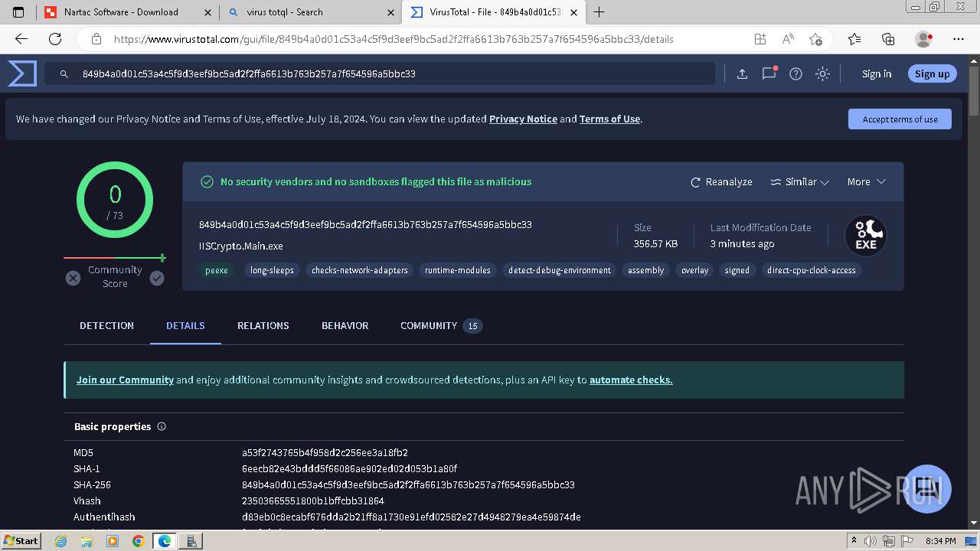Click the Community Score upvote check icon
This screenshot has width=980, height=551.
coord(157,278)
